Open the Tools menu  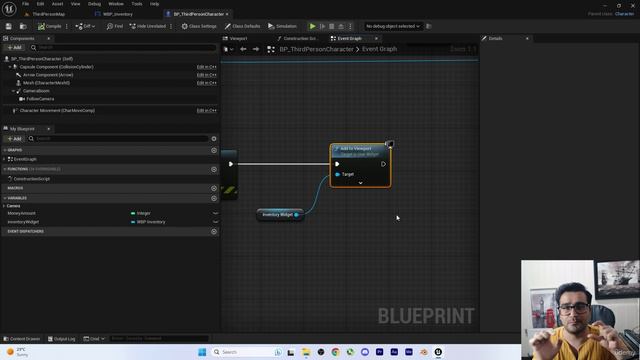[137, 4]
